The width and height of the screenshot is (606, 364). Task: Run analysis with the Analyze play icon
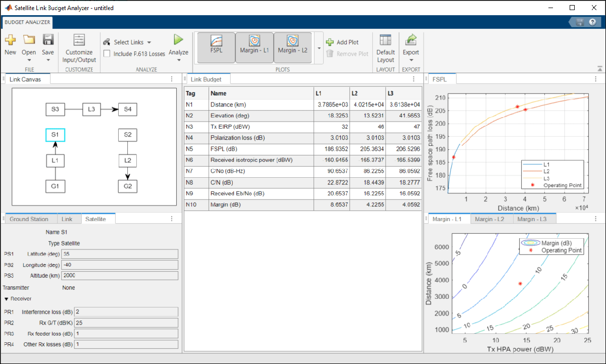click(x=178, y=40)
